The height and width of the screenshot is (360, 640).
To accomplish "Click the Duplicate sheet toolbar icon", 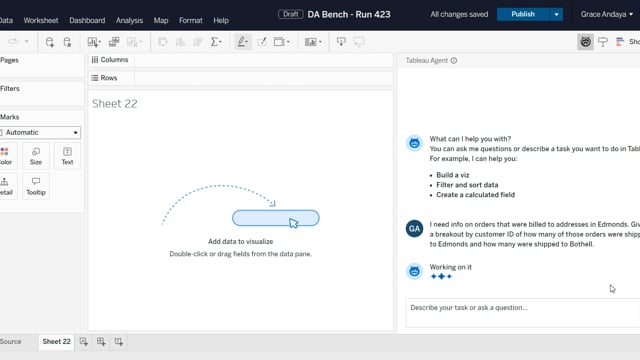I will pyautogui.click(x=114, y=42).
